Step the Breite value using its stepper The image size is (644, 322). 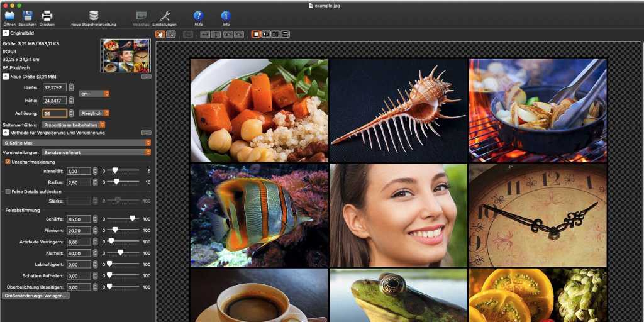[x=72, y=87]
